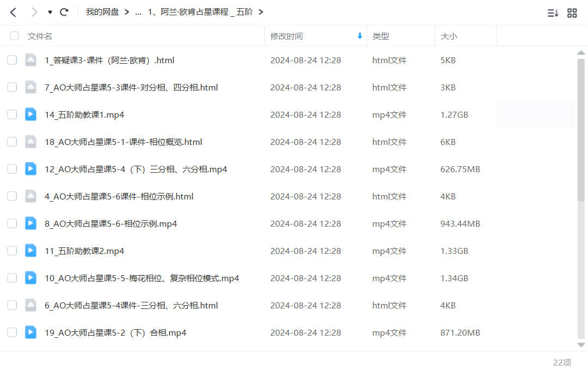Click the 626.75MB size cell
This screenshot has height=370, width=588.
(460, 169)
